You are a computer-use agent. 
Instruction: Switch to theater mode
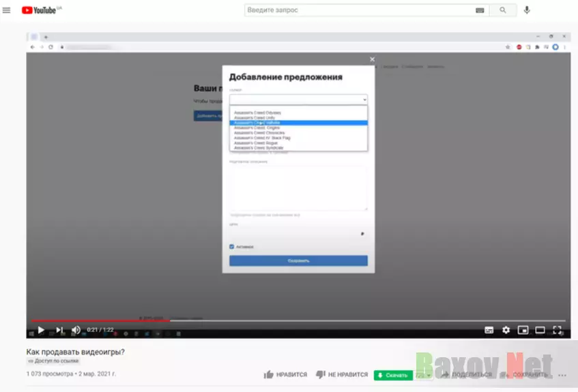(x=540, y=330)
